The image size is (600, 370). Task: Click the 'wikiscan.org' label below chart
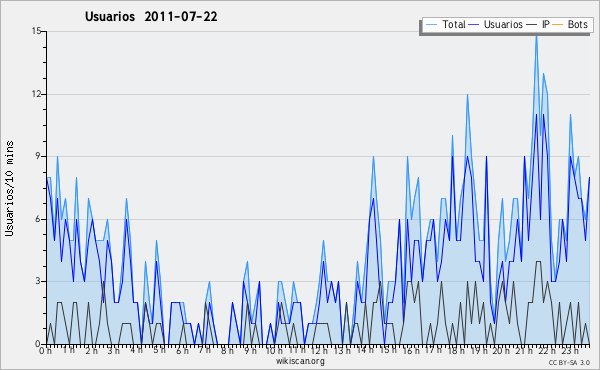(x=300, y=361)
